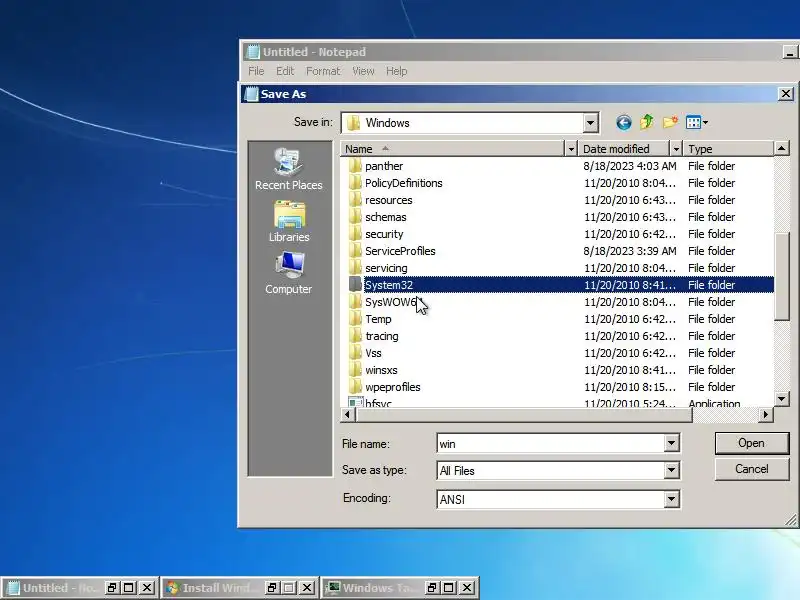
Task: Expand the Save in folder dropdown
Action: [590, 122]
